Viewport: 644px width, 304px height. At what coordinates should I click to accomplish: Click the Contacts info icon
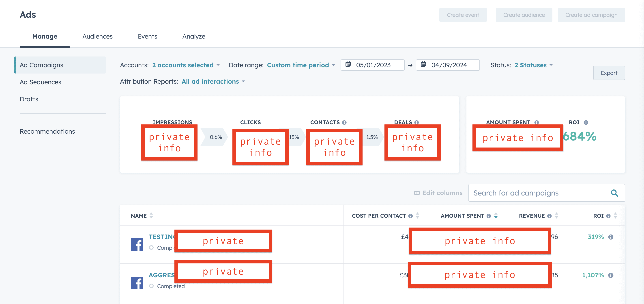[x=344, y=122]
